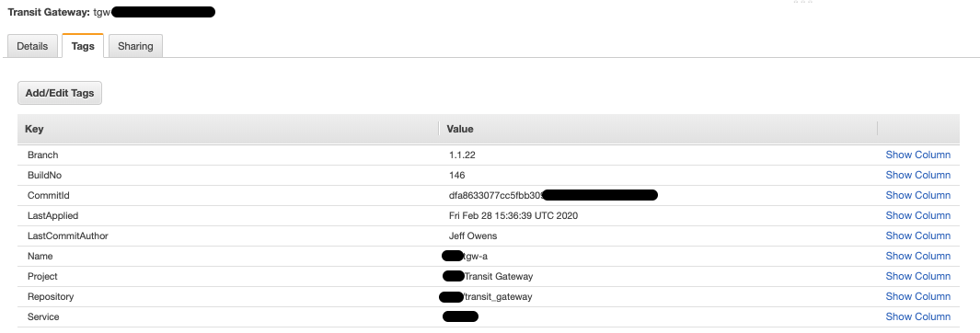This screenshot has width=980, height=333.
Task: Click the Jeff Owens author value
Action: (473, 235)
